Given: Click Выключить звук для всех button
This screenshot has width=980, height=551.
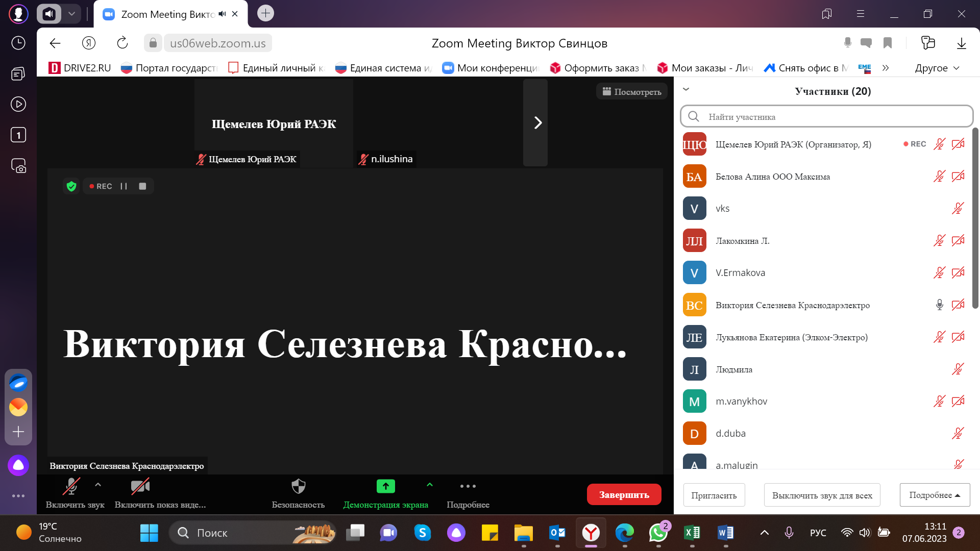Looking at the screenshot, I should point(822,495).
